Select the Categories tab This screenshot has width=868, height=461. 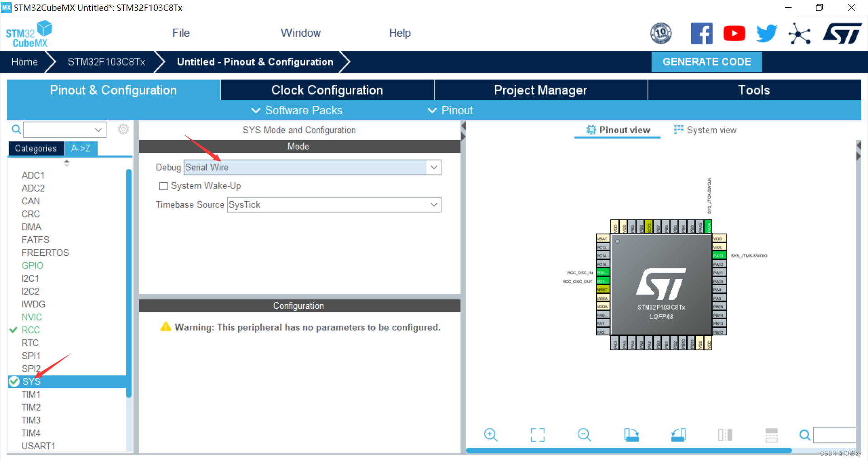click(x=36, y=148)
